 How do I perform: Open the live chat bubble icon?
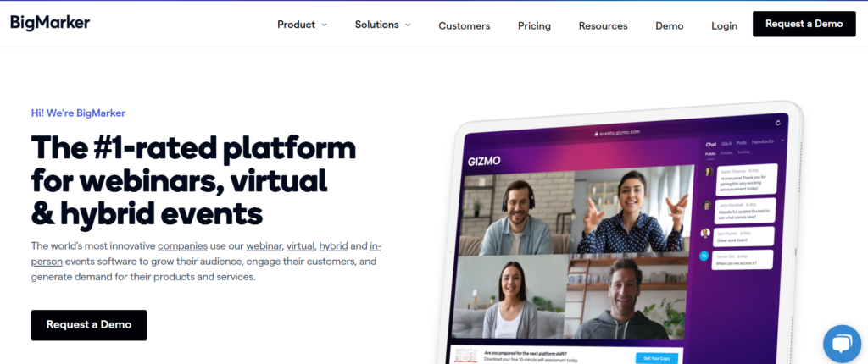(x=842, y=344)
